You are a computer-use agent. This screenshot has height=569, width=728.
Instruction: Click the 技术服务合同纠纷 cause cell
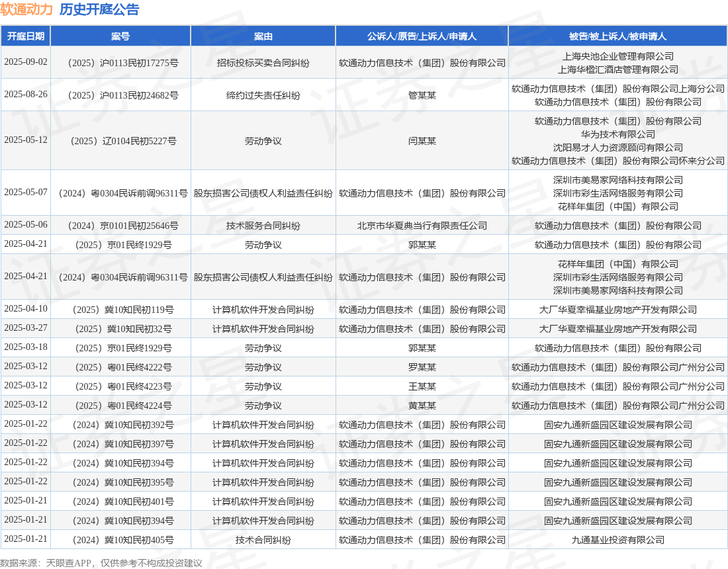point(263,226)
